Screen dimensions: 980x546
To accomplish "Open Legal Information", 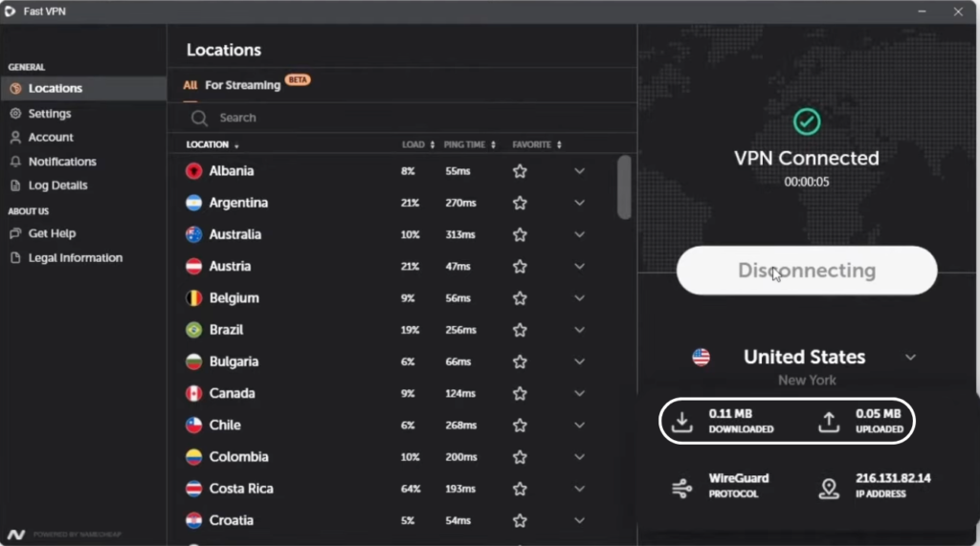I will point(75,257).
